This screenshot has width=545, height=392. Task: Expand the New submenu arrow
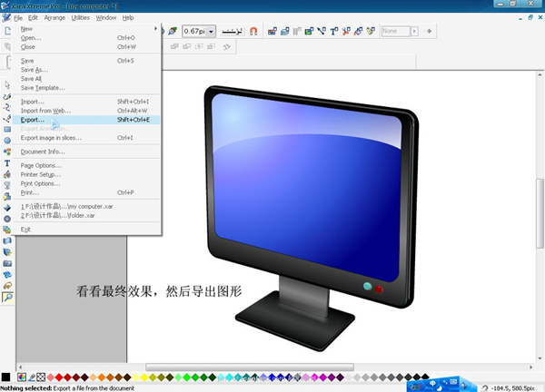(155, 28)
